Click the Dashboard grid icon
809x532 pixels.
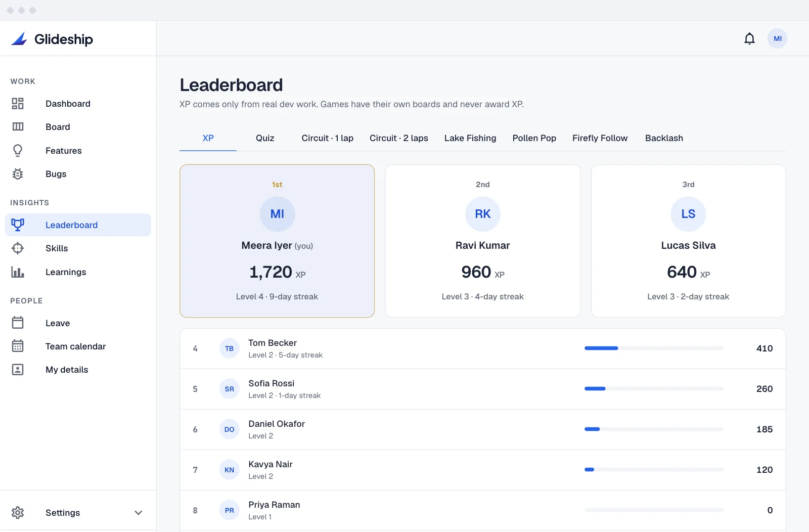click(x=18, y=104)
